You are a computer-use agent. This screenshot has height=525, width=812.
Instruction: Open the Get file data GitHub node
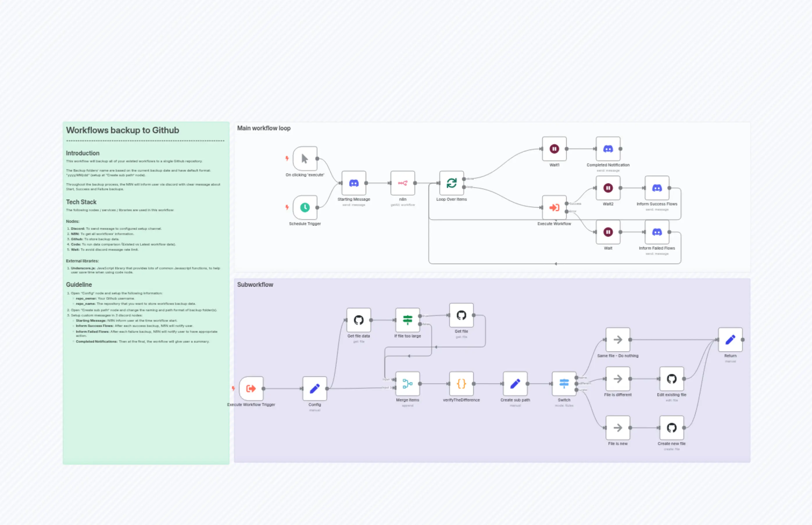pos(358,320)
